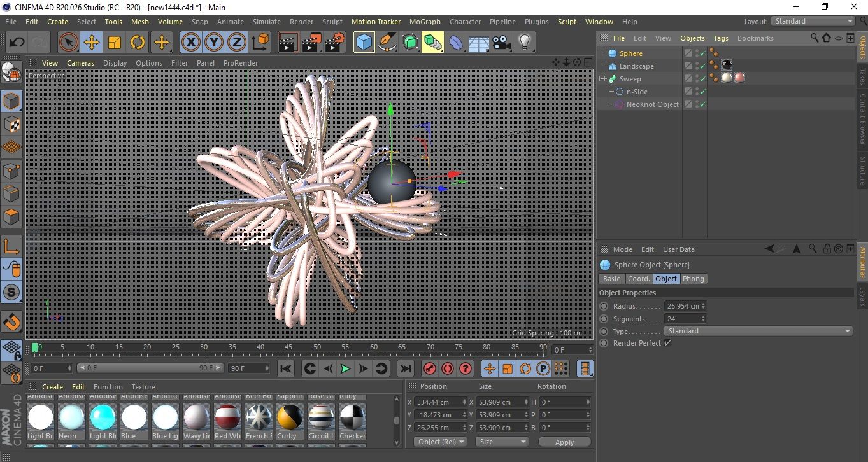Screen dimensions: 868x462
Task: Toggle visibility dots for Sphere object
Action: [697, 53]
